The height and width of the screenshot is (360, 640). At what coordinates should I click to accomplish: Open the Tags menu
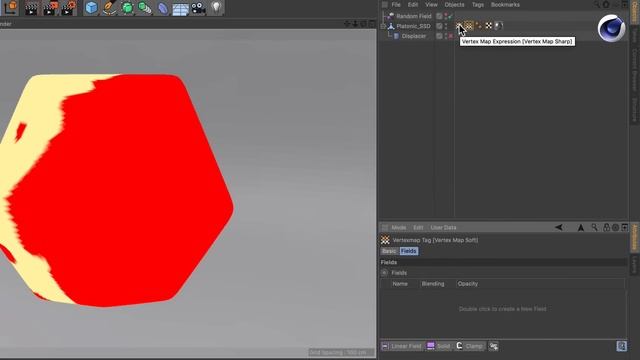(x=478, y=4)
